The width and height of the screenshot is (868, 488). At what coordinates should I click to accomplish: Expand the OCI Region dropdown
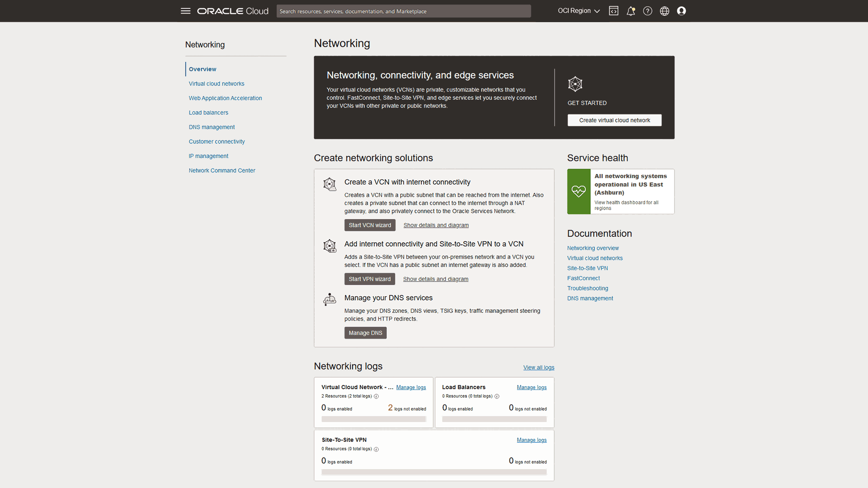(x=579, y=10)
